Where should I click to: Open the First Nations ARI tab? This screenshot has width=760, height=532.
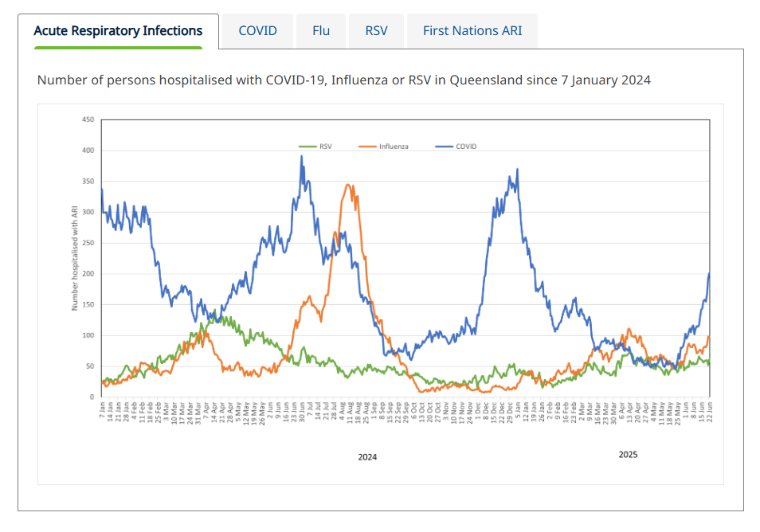(472, 31)
